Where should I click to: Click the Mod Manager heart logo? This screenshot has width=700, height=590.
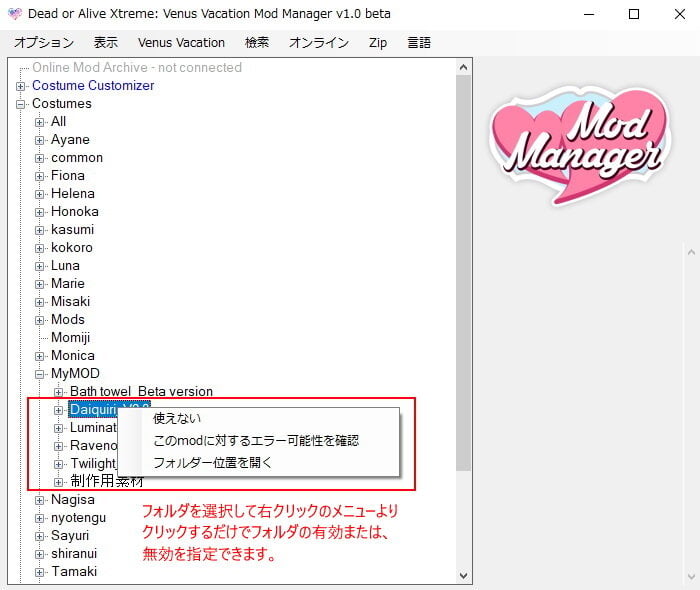(x=581, y=145)
